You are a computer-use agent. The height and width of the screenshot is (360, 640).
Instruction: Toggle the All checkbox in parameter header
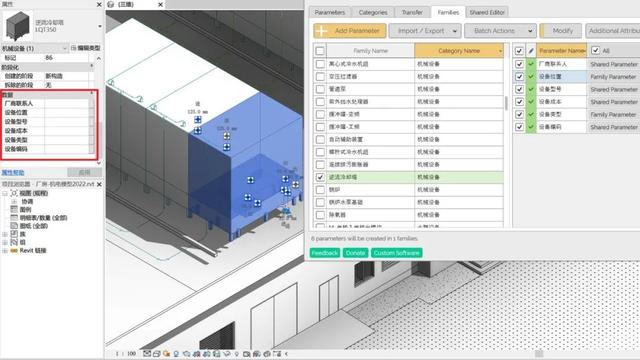click(595, 51)
